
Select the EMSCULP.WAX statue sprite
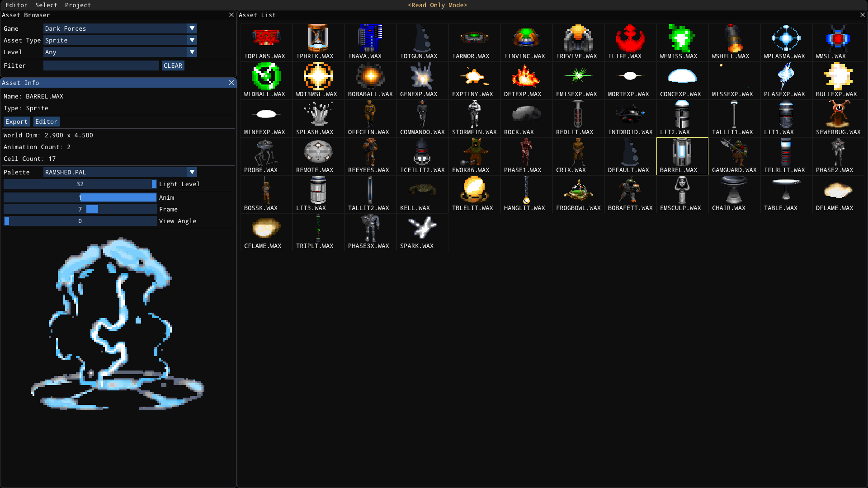(x=682, y=194)
